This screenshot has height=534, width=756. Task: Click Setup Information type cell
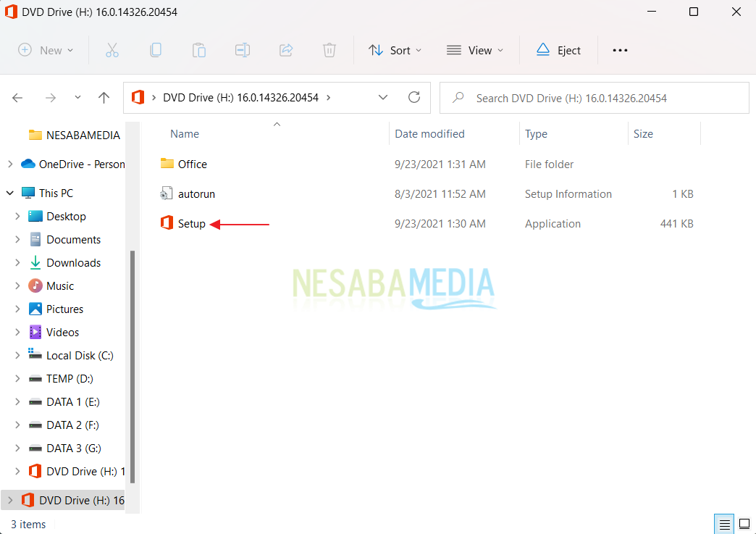[568, 194]
